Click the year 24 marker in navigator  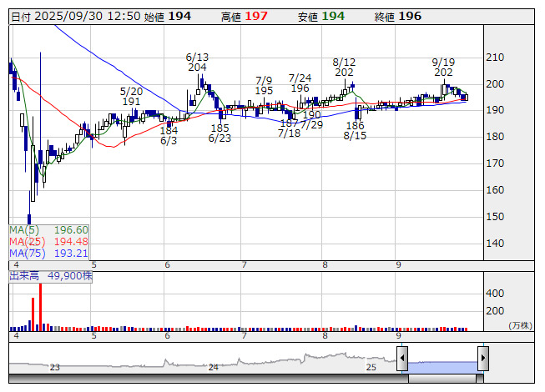click(x=213, y=367)
